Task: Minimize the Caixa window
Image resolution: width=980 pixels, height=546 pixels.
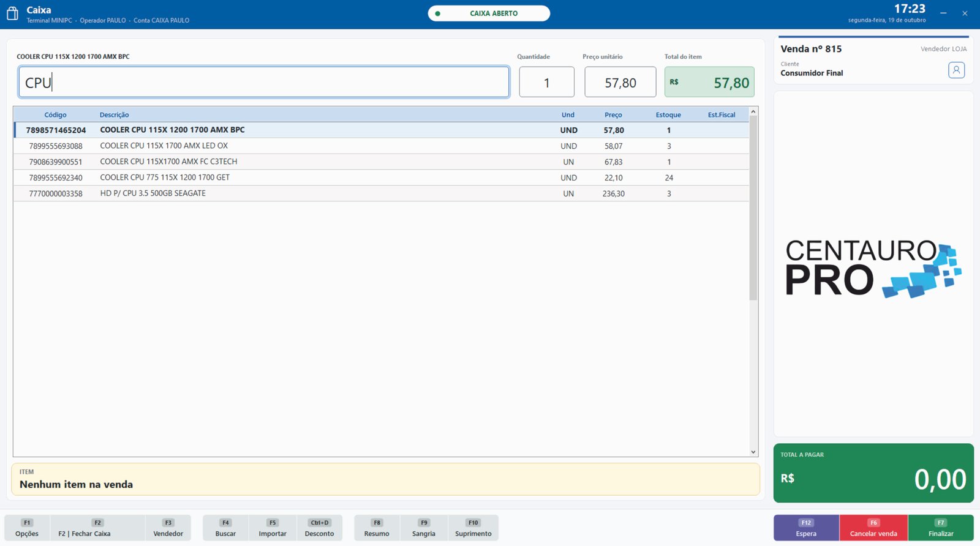Action: coord(943,13)
